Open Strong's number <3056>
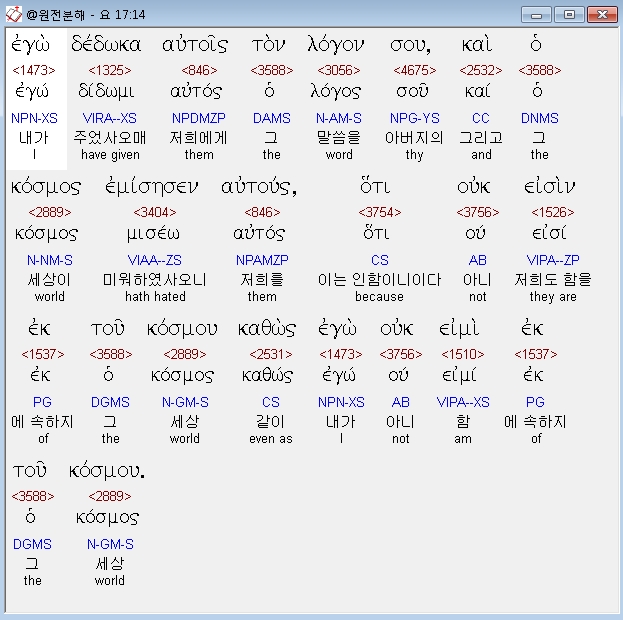This screenshot has width=623, height=620. coord(339,70)
